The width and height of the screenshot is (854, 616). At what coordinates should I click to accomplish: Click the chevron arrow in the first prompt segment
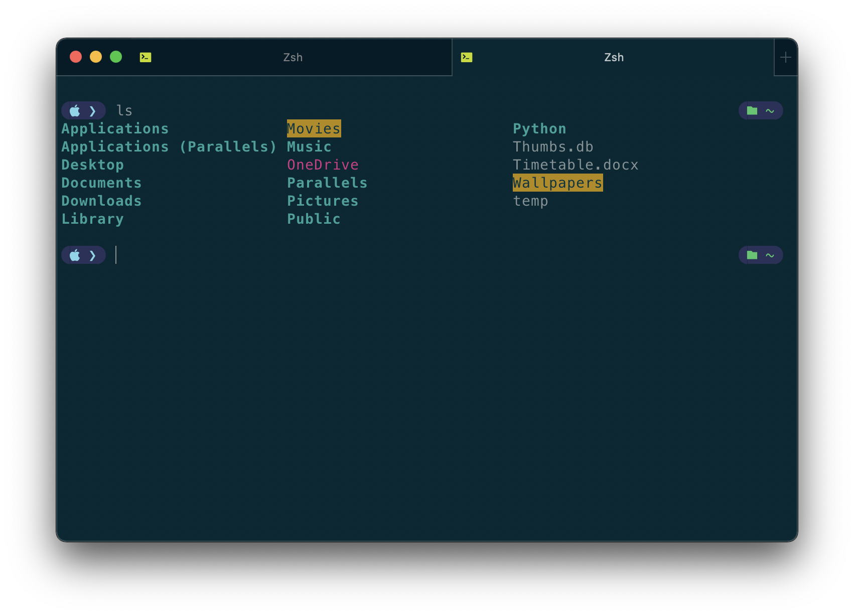pos(93,110)
